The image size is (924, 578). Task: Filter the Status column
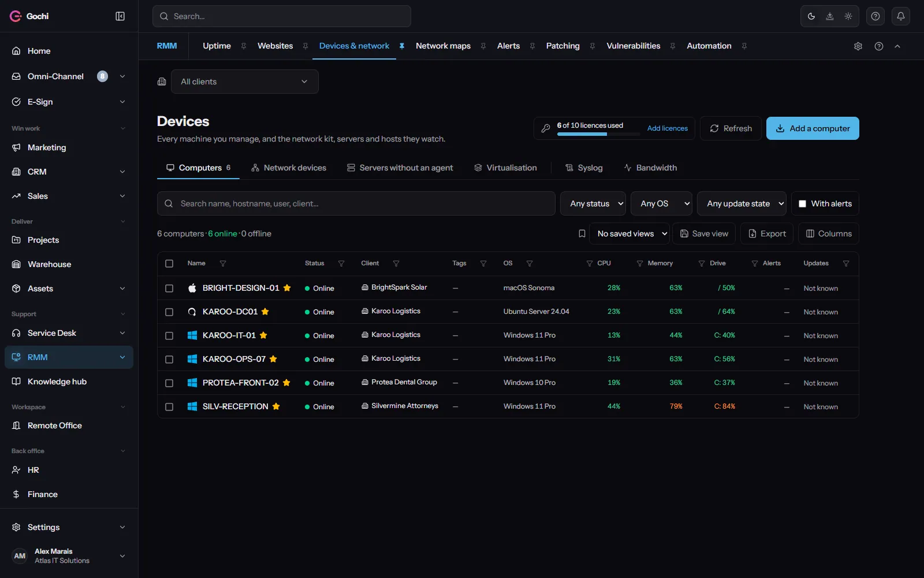tap(341, 264)
